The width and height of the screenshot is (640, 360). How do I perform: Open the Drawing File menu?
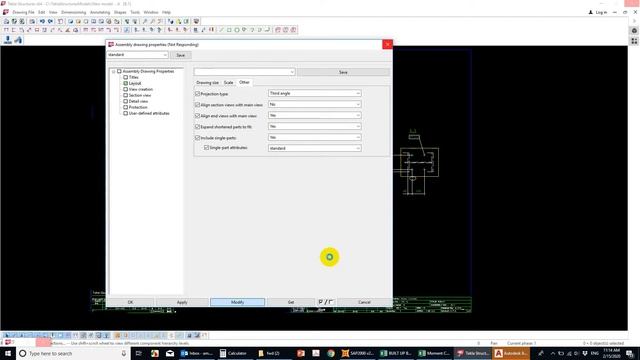coord(23,12)
